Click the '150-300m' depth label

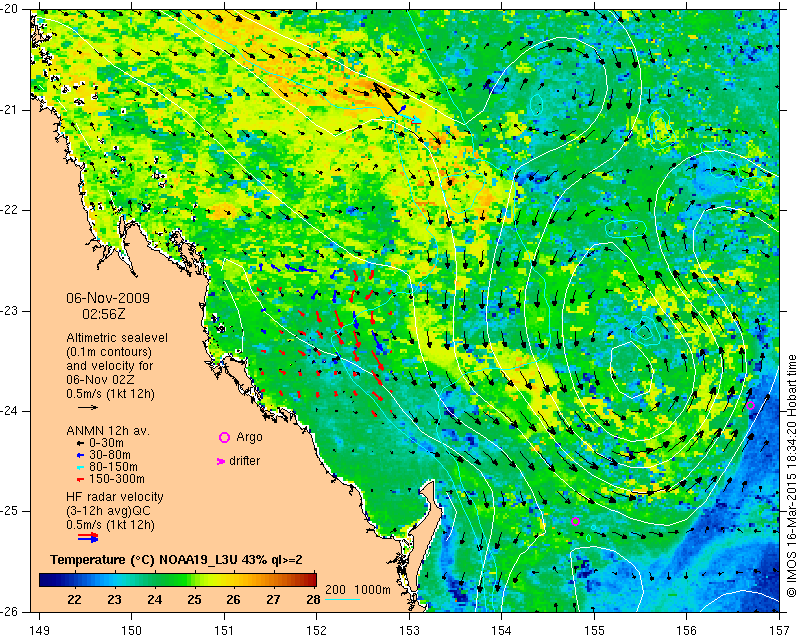pos(117,479)
